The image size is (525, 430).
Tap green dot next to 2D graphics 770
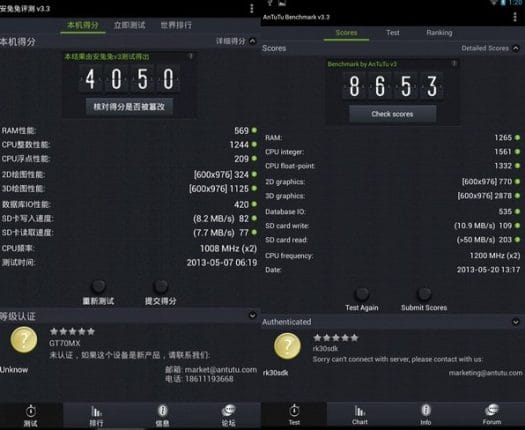coord(517,181)
